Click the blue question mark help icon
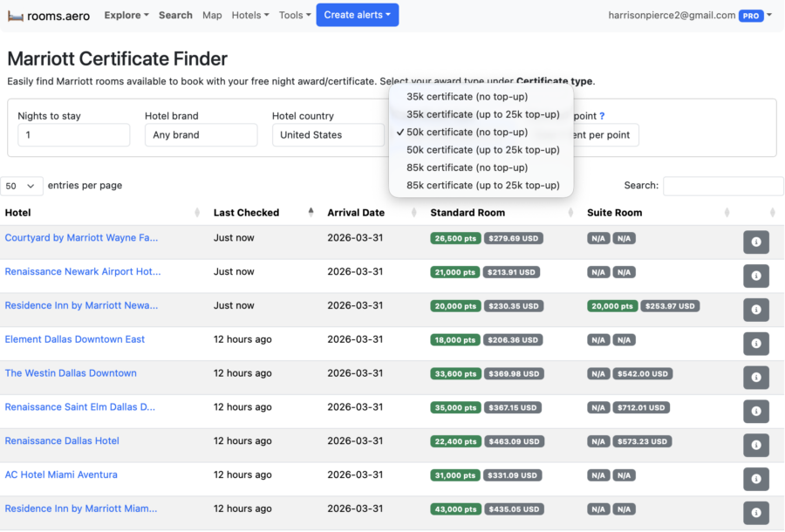This screenshot has width=785, height=532. point(602,116)
